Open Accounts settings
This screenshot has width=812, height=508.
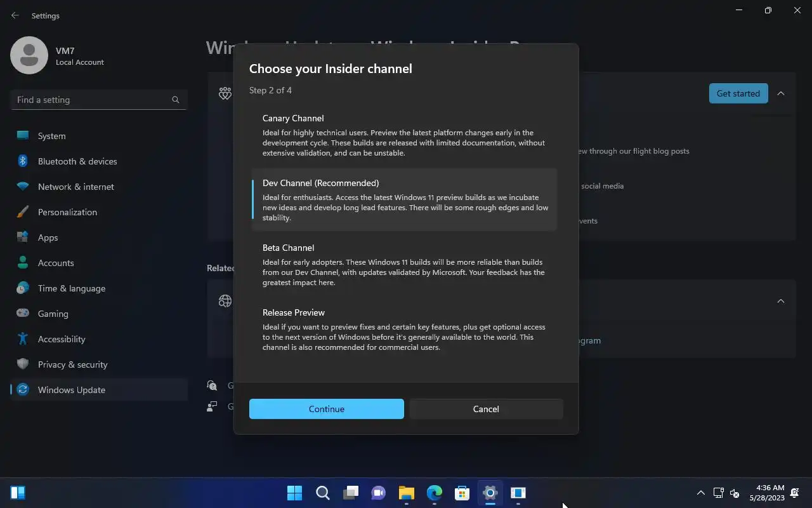coord(99,263)
